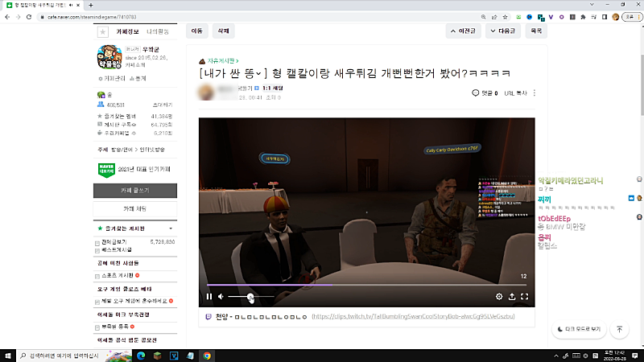
Task: Bookmark page with star icon
Action: coord(506,17)
